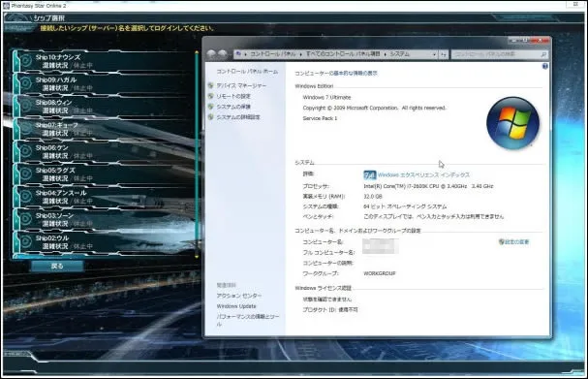Click the 戻る back button

57,266
